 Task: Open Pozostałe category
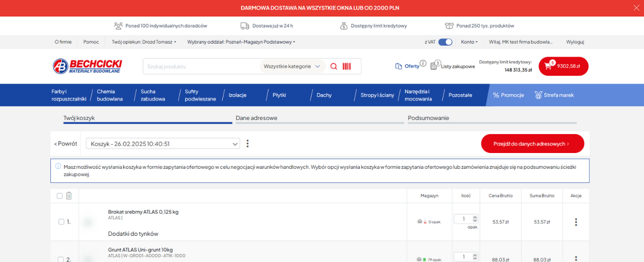460,95
